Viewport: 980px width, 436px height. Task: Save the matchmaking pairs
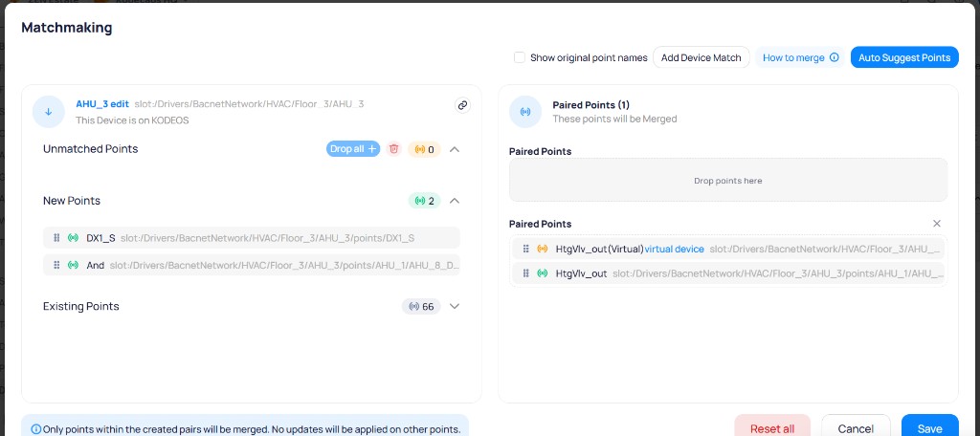point(929,428)
